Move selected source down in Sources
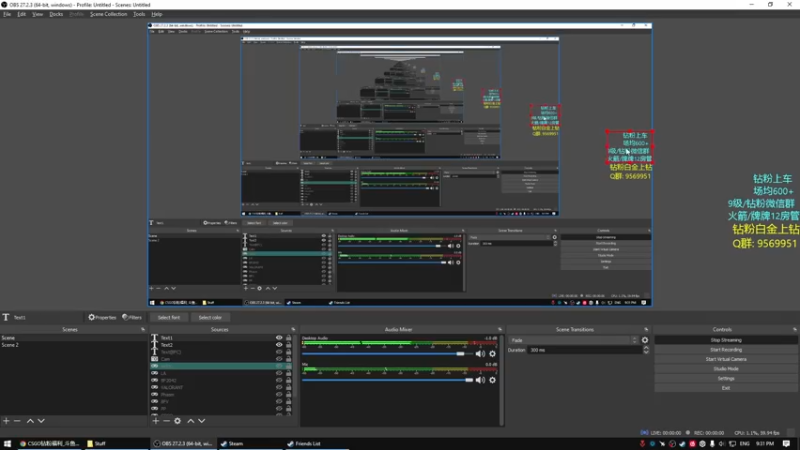This screenshot has height=450, width=800. [x=202, y=421]
